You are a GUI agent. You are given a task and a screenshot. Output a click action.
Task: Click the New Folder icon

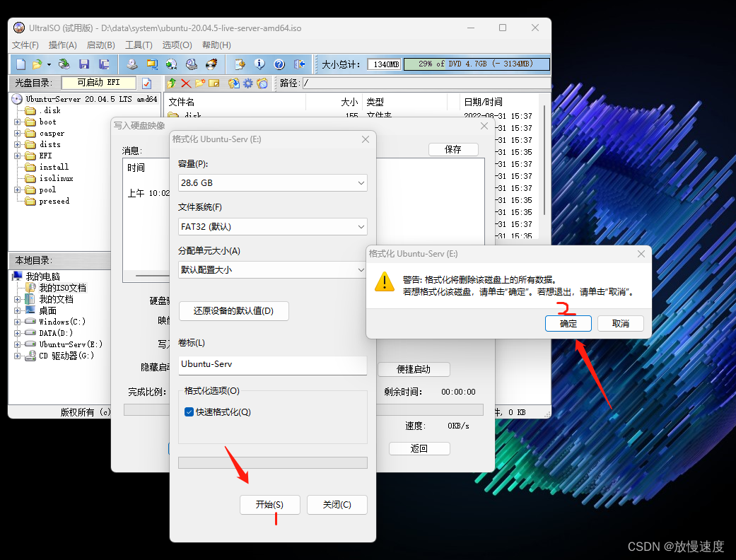pyautogui.click(x=200, y=83)
